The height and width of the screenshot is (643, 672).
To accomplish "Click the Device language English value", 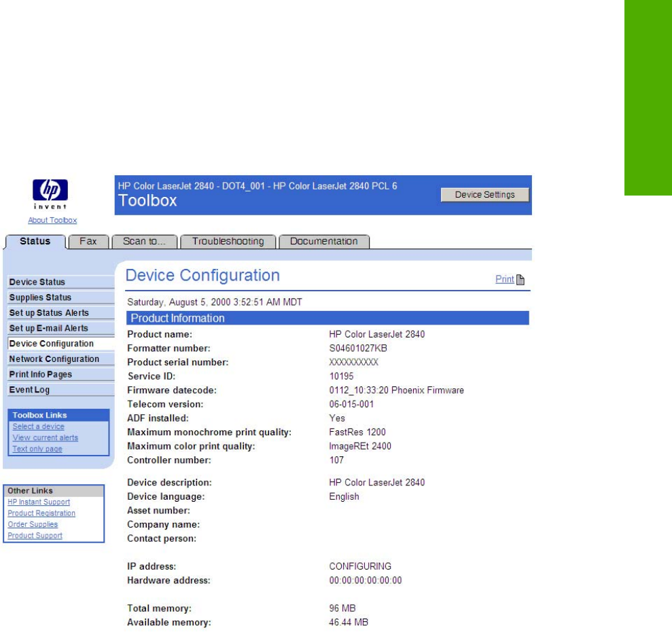I will 344,497.
